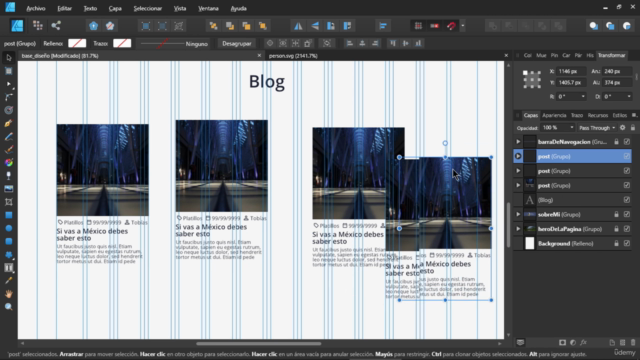
Task: Select the Place Image tool
Action: pos(9,189)
